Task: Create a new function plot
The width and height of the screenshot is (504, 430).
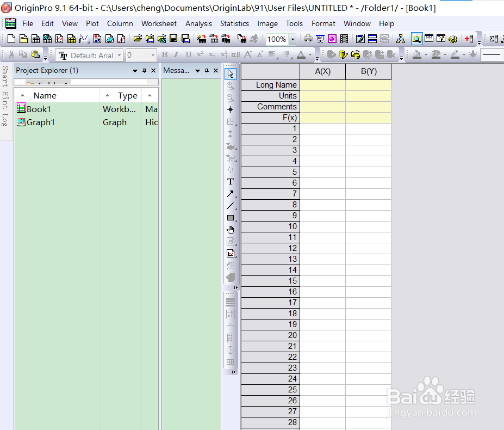Action: coord(84,39)
